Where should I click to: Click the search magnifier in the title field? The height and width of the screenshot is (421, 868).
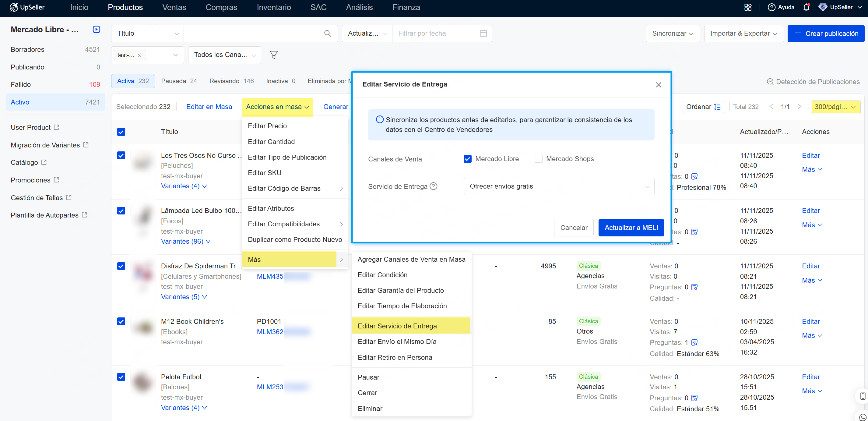click(x=327, y=34)
